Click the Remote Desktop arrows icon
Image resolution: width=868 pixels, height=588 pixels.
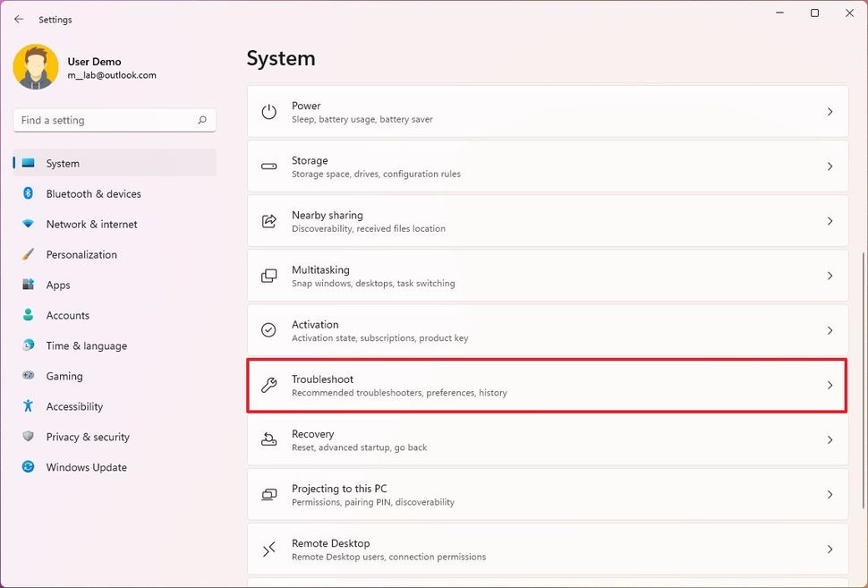pyautogui.click(x=268, y=549)
